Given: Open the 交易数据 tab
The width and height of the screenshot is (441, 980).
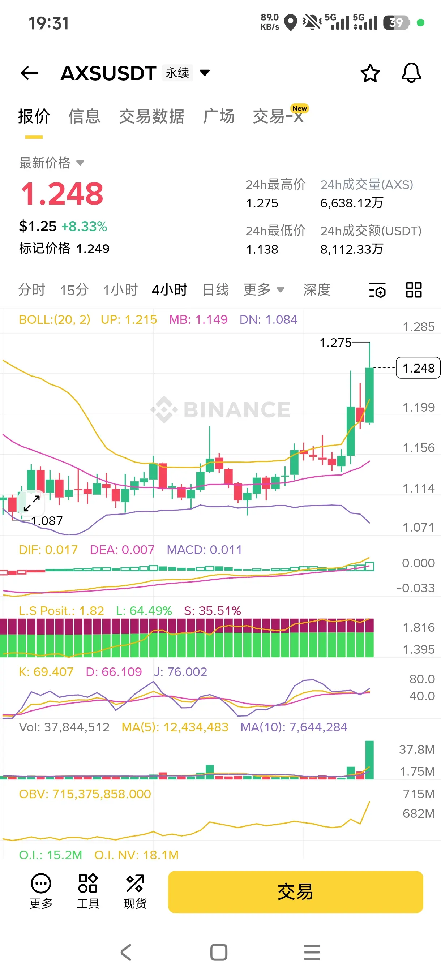Looking at the screenshot, I should [152, 116].
